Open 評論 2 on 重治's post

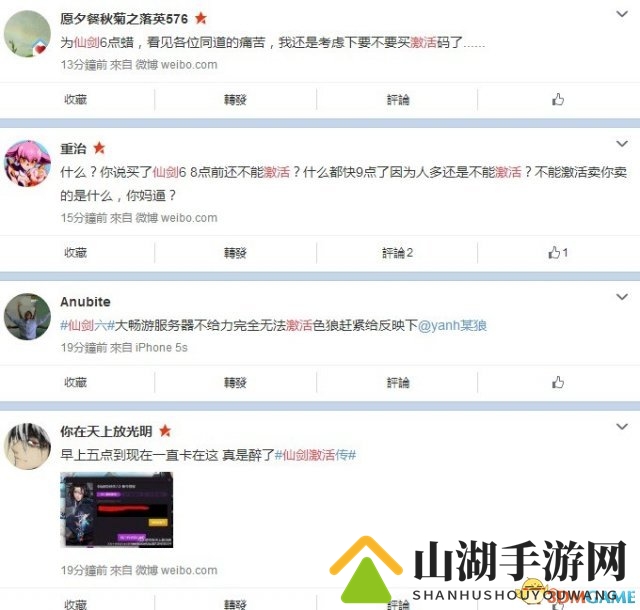coord(397,253)
